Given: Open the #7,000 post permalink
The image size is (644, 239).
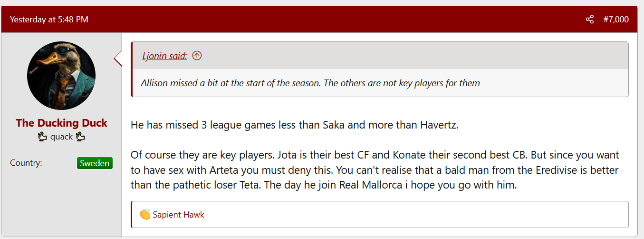Looking at the screenshot, I should click(615, 20).
